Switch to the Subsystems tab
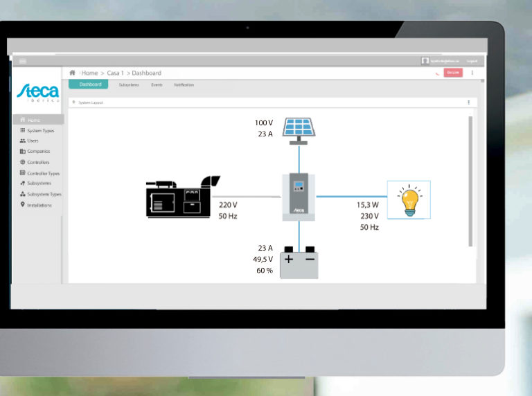 point(128,84)
